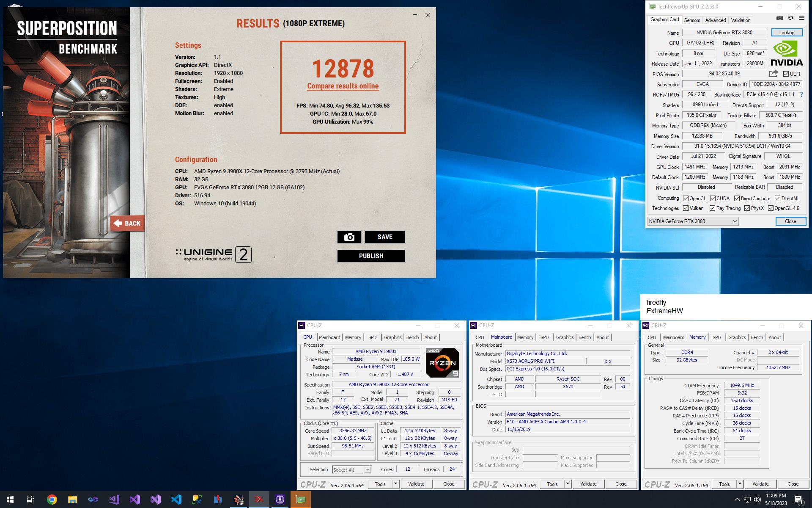Click the Compare results online link
Viewport: 812px width, 508px height.
coord(343,86)
